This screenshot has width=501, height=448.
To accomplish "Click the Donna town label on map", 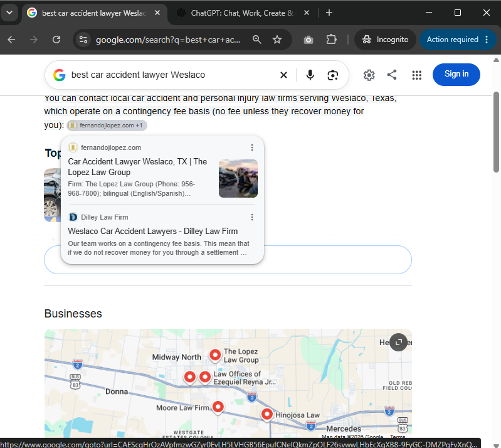I will pyautogui.click(x=117, y=392).
